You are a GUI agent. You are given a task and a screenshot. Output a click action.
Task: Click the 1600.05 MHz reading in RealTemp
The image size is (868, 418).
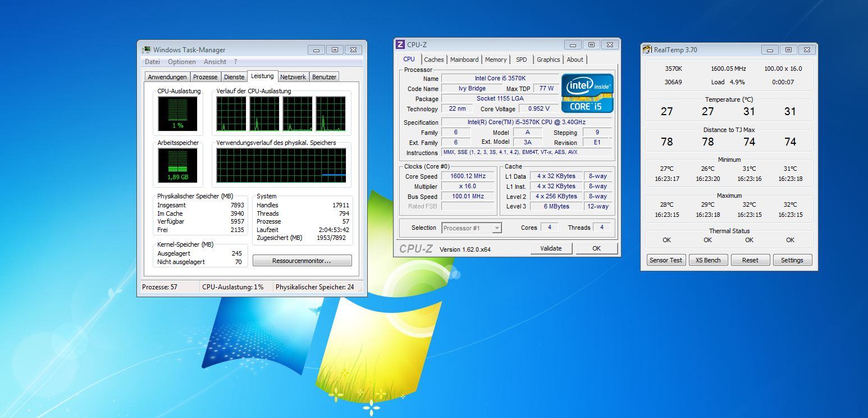(x=728, y=69)
